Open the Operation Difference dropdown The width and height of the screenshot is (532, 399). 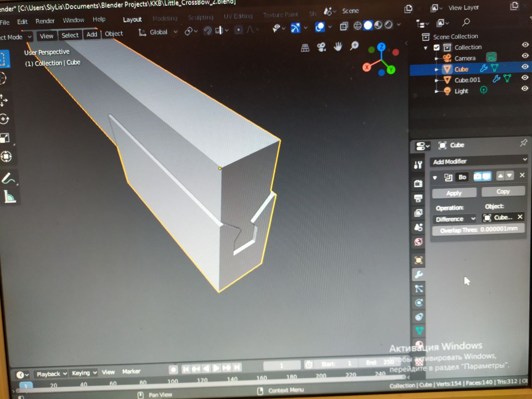tap(455, 219)
